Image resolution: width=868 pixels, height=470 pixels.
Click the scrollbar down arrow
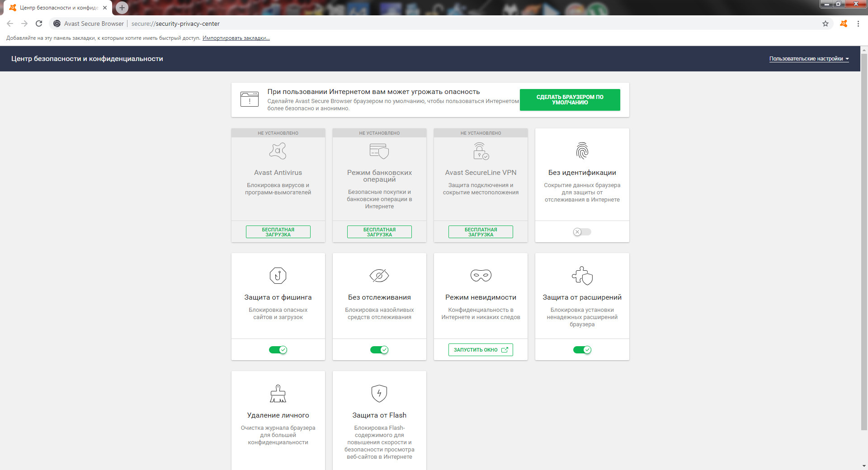(x=864, y=466)
